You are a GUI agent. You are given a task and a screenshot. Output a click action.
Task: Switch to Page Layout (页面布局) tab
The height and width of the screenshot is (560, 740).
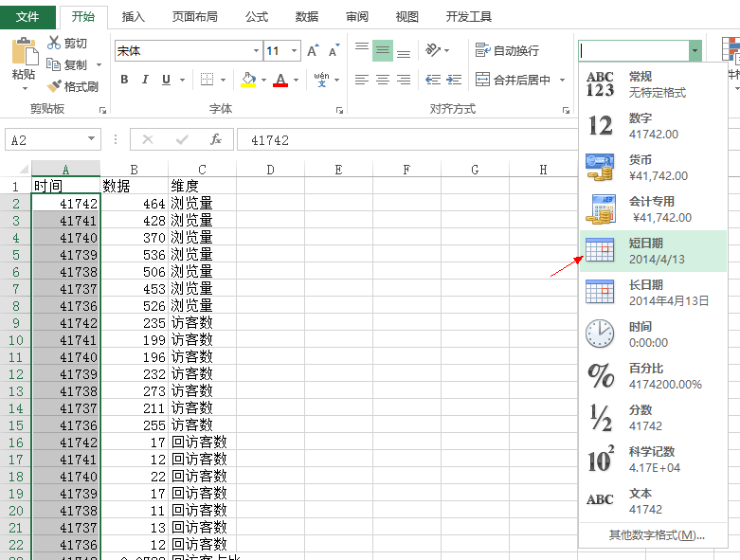point(194,17)
